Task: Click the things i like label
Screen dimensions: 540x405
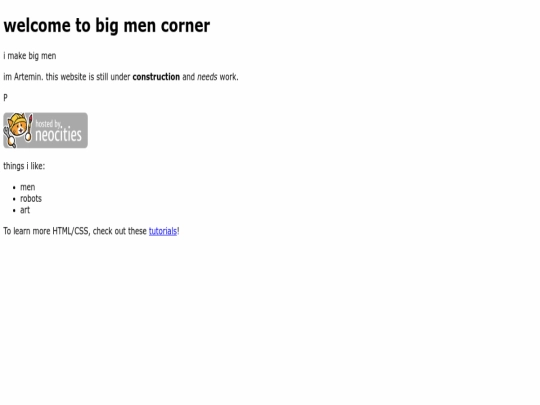Action: [x=24, y=166]
